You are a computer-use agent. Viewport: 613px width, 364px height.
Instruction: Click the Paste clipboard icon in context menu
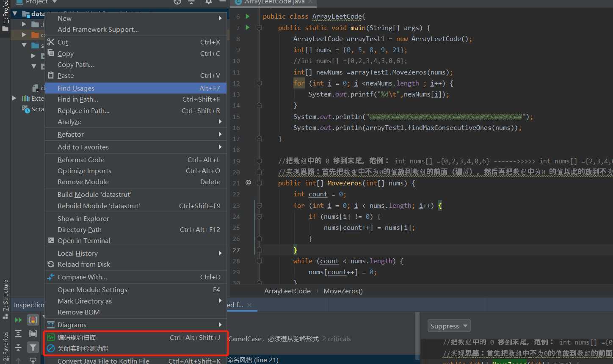click(x=51, y=75)
